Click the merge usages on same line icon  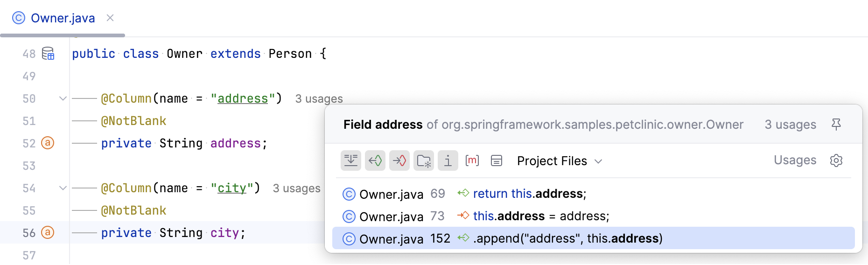point(351,161)
